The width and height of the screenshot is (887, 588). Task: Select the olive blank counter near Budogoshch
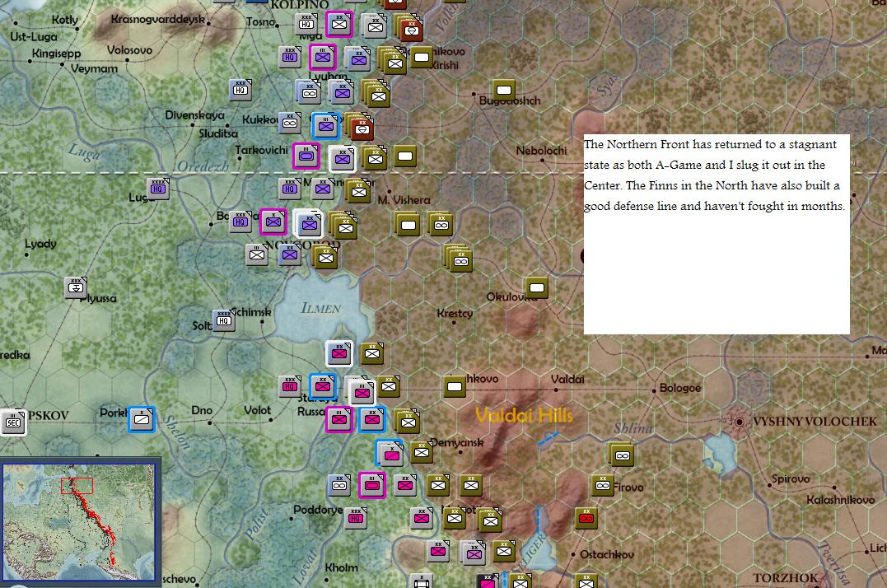click(x=503, y=90)
